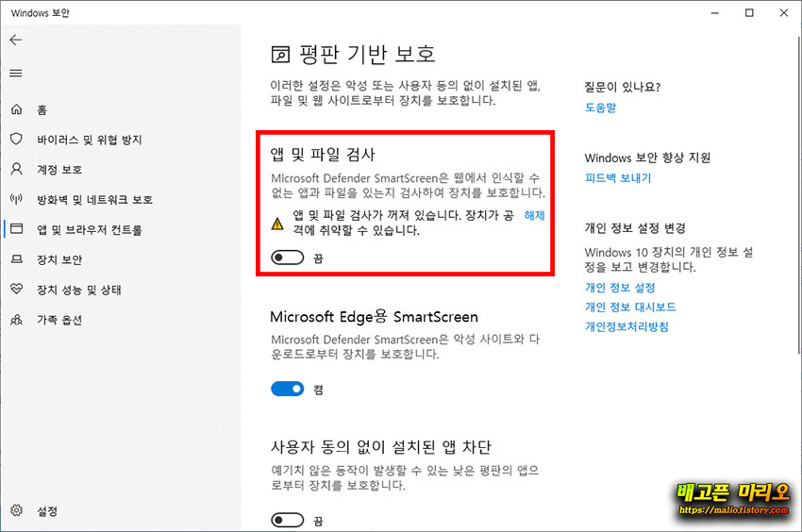Click the 앱 및 파일 검사 heading
This screenshot has height=532, width=802.
point(323,154)
